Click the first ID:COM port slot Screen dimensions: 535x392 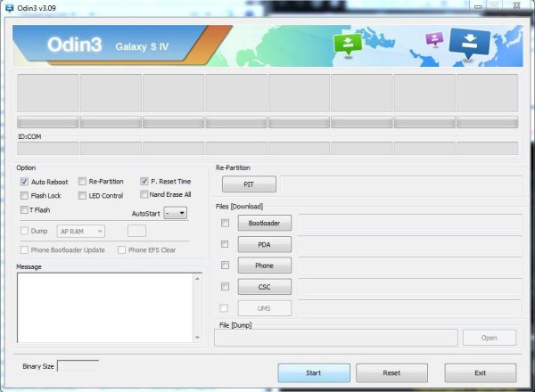coord(48,149)
